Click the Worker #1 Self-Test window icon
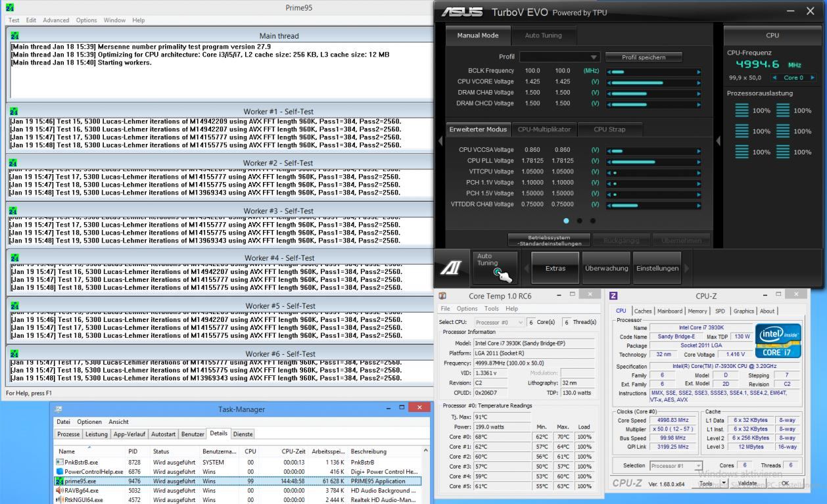Image resolution: width=827 pixels, height=504 pixels. (14, 112)
